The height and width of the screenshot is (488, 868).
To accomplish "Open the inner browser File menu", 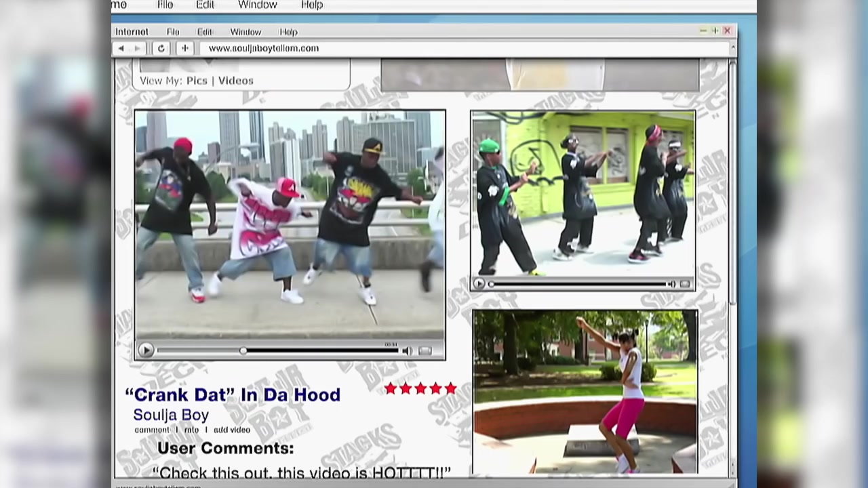I will coord(173,32).
